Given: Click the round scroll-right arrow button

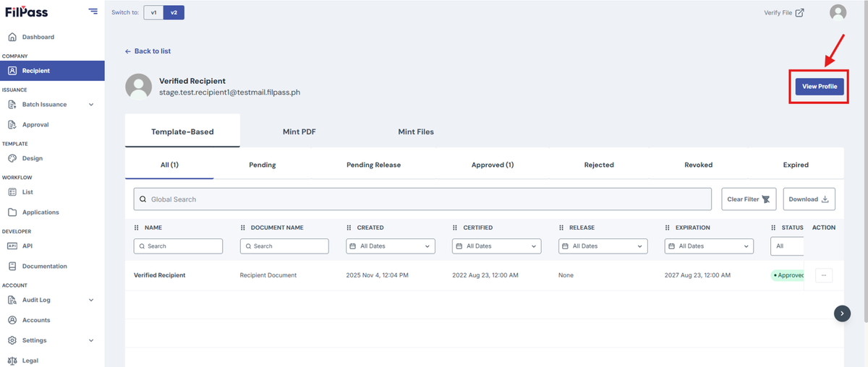Looking at the screenshot, I should (842, 313).
